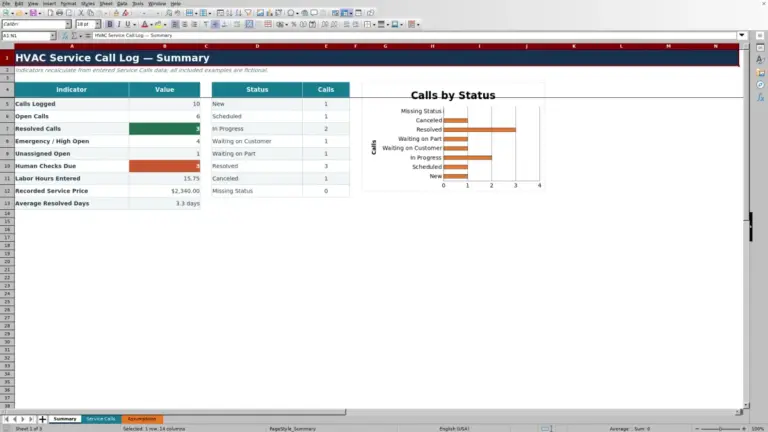Toggle Center Vertically alignment
This screenshot has width=768, height=432.
coord(215,24)
